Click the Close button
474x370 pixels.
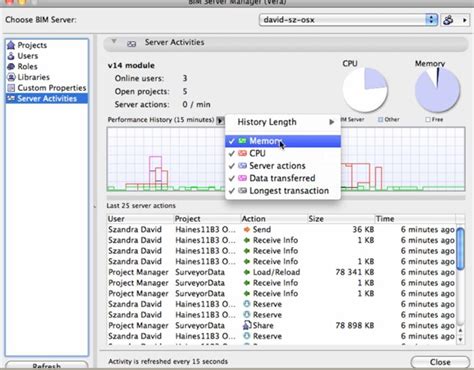click(440, 362)
